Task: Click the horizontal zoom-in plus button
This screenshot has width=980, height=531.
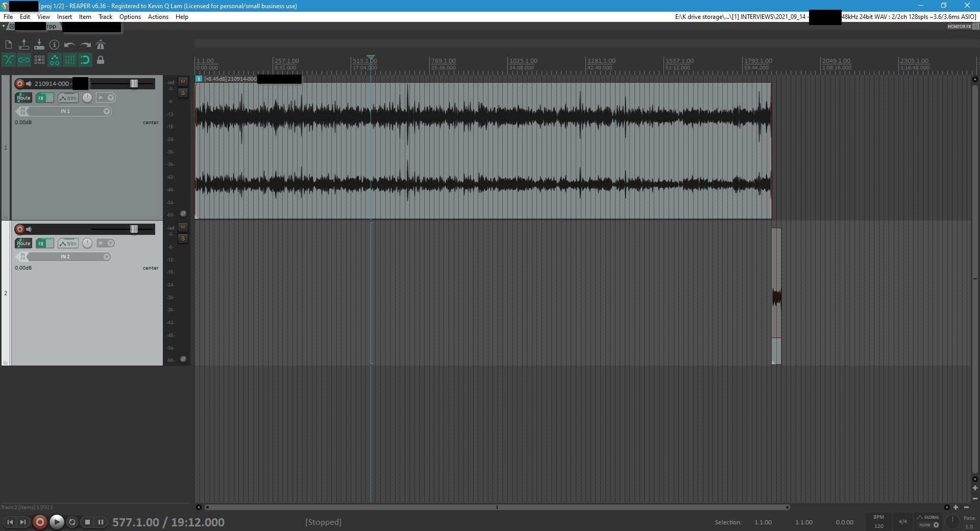Action: [956, 507]
